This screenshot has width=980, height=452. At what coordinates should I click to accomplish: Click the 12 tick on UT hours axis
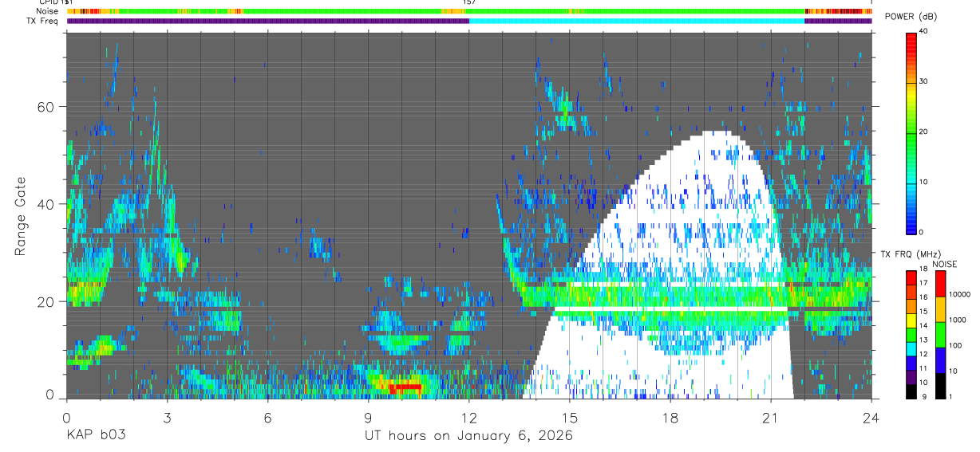click(469, 417)
